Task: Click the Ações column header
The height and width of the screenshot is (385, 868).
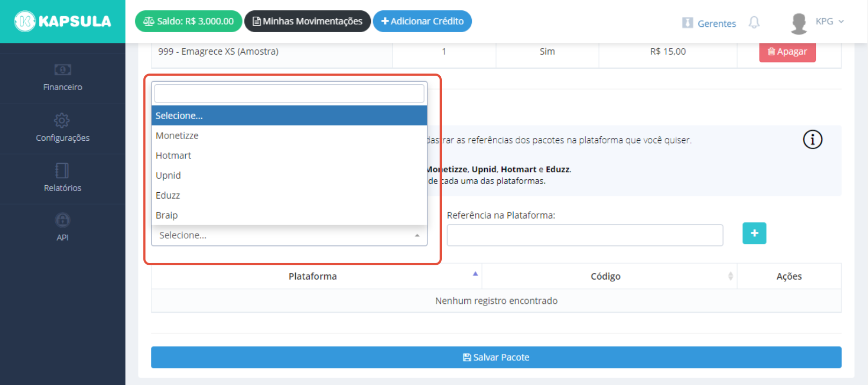Action: point(789,276)
